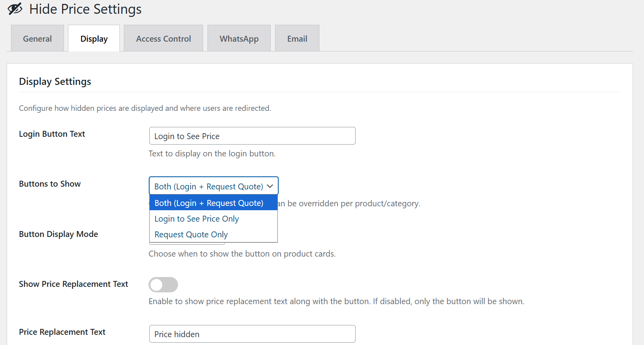Click the Hide Price Settings page title
The width and height of the screenshot is (644, 345).
coord(85,9)
